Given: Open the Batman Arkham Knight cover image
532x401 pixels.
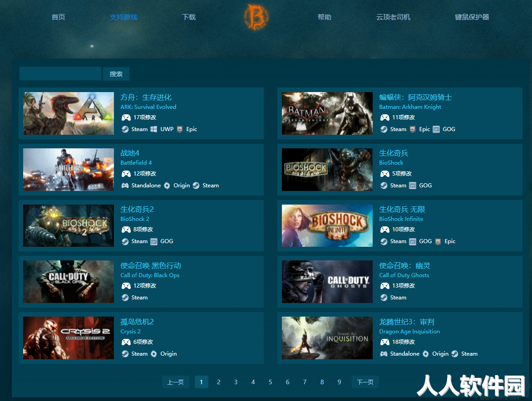Looking at the screenshot, I should pos(327,113).
